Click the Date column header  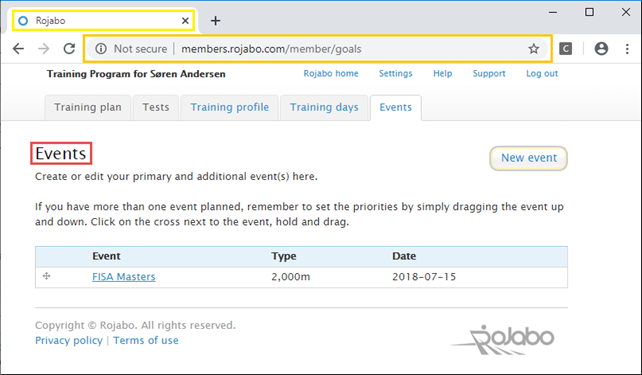404,256
